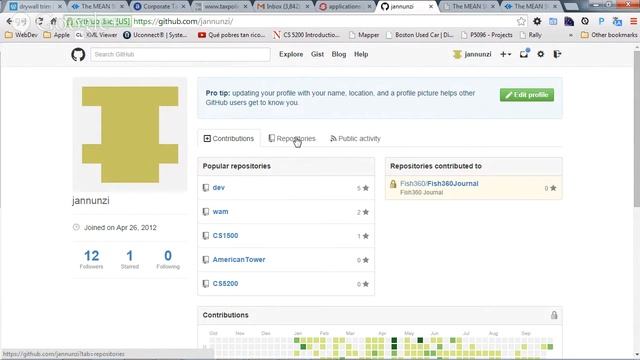Click browser back arrow
This screenshot has width=640, height=360.
pyautogui.click(x=9, y=21)
